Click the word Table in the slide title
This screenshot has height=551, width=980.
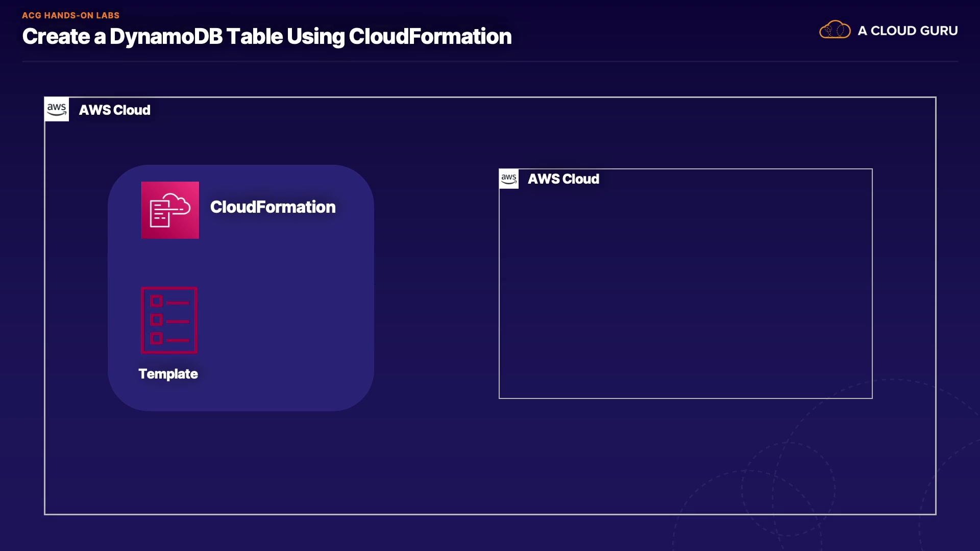pyautogui.click(x=254, y=37)
